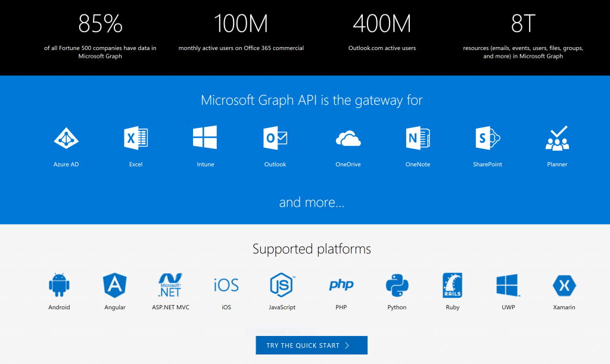
Task: Click the Try The Quick Start button
Action: tap(312, 345)
